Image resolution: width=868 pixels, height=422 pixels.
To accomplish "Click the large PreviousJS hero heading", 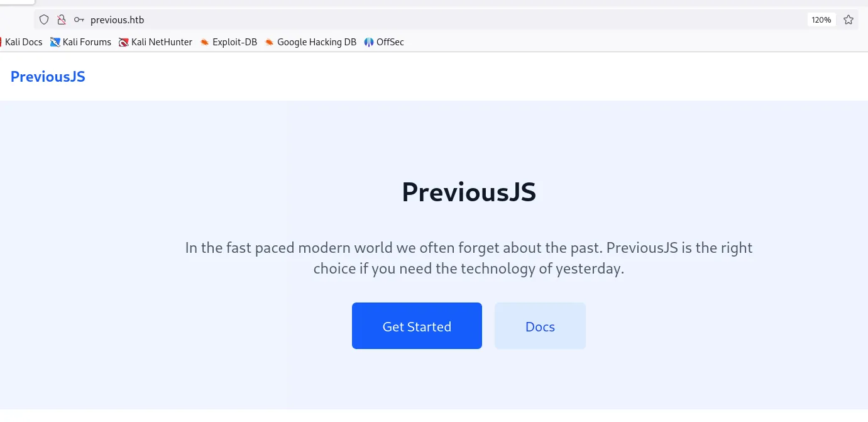I will coord(469,192).
